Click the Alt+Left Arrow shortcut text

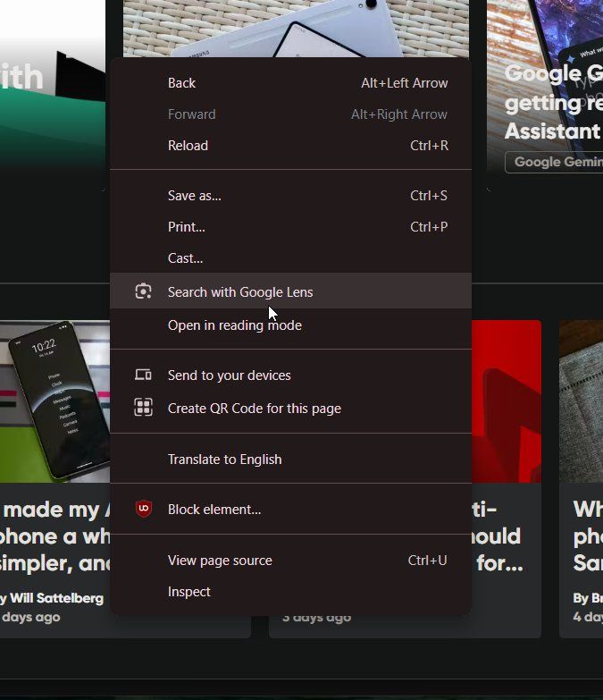click(x=404, y=83)
